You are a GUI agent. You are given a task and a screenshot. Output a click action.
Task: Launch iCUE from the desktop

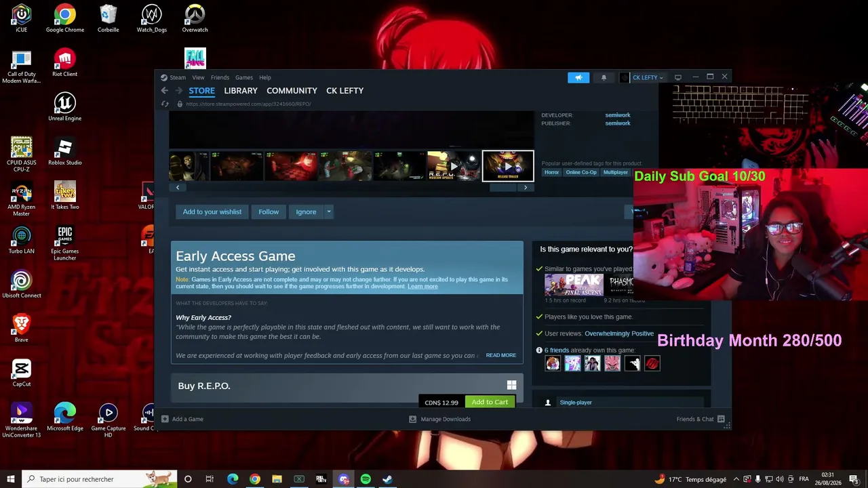click(21, 18)
